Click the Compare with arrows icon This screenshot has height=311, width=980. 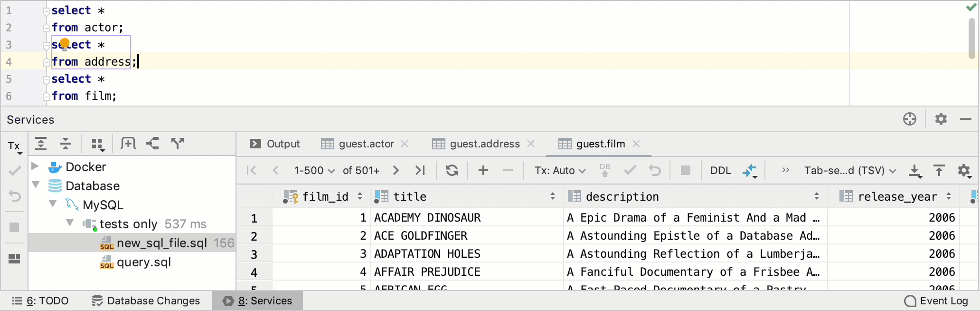point(749,170)
